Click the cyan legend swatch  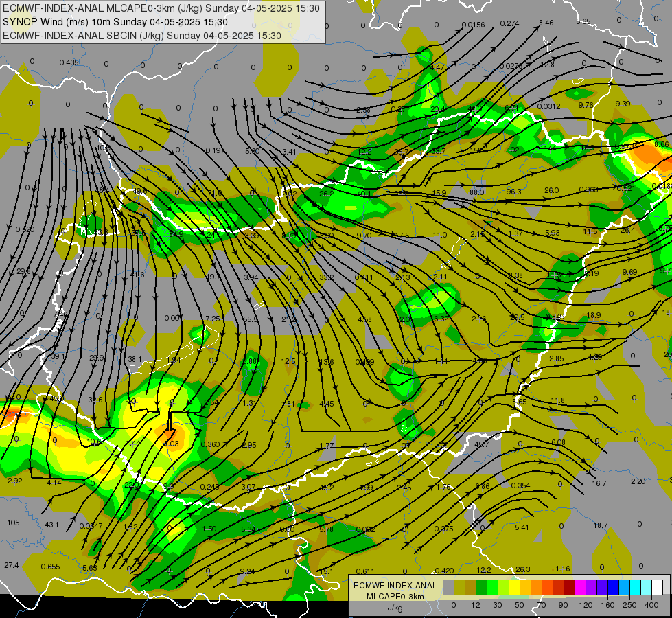click(635, 587)
